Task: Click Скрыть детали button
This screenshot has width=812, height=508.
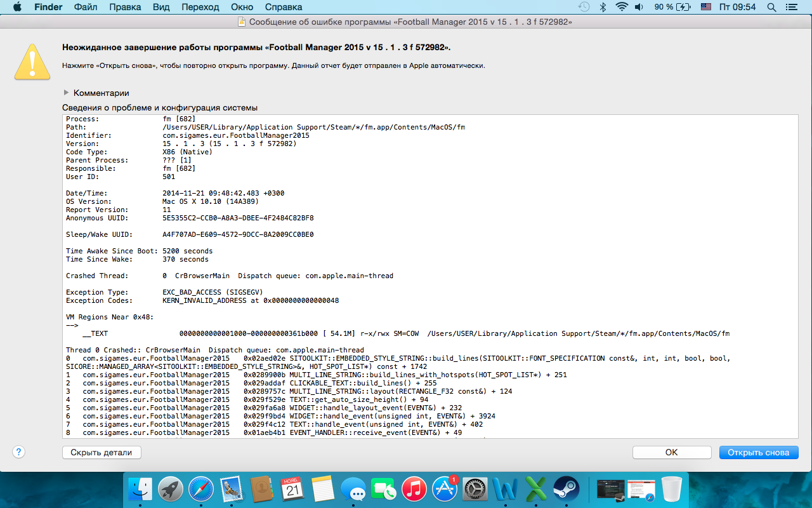Action: pyautogui.click(x=101, y=452)
